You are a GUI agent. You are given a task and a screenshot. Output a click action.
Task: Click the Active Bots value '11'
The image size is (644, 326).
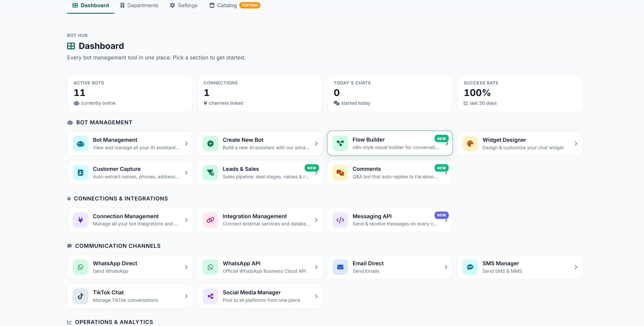[x=79, y=93]
